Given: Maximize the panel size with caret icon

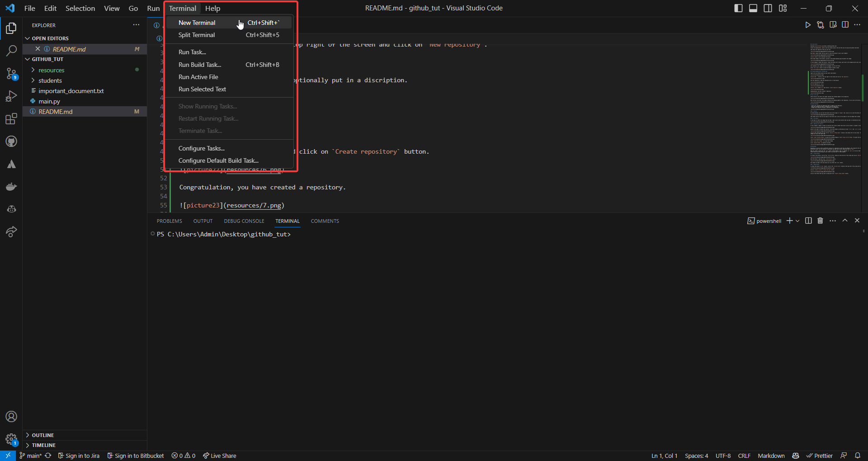Looking at the screenshot, I should tap(845, 221).
